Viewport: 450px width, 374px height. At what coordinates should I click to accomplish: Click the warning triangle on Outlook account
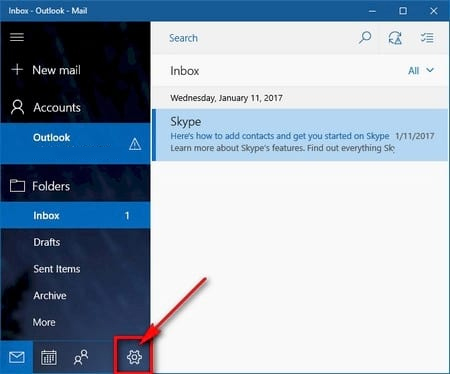coord(135,144)
